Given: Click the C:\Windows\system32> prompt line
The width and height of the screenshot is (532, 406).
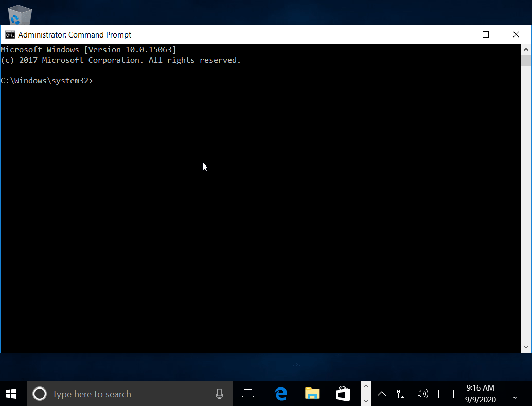Looking at the screenshot, I should pyautogui.click(x=47, y=81).
